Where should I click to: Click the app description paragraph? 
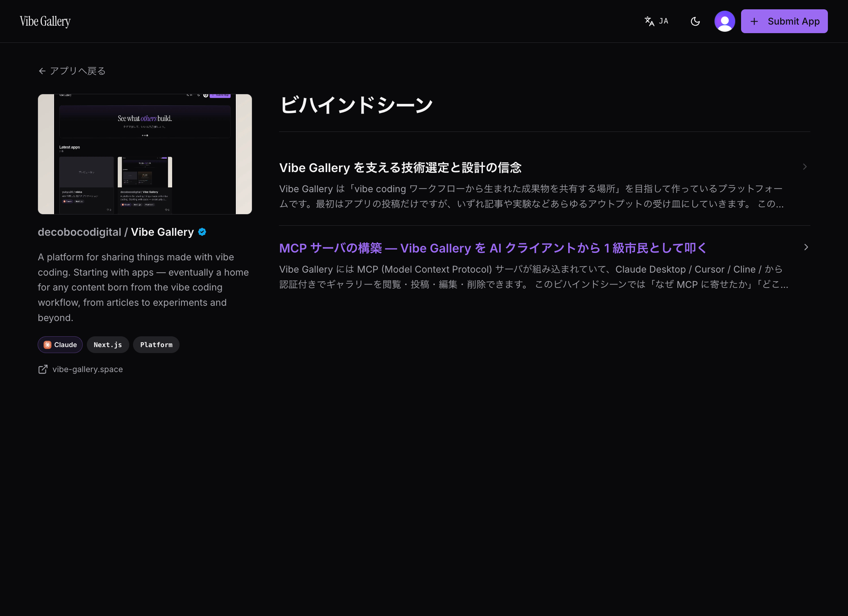pos(143,287)
